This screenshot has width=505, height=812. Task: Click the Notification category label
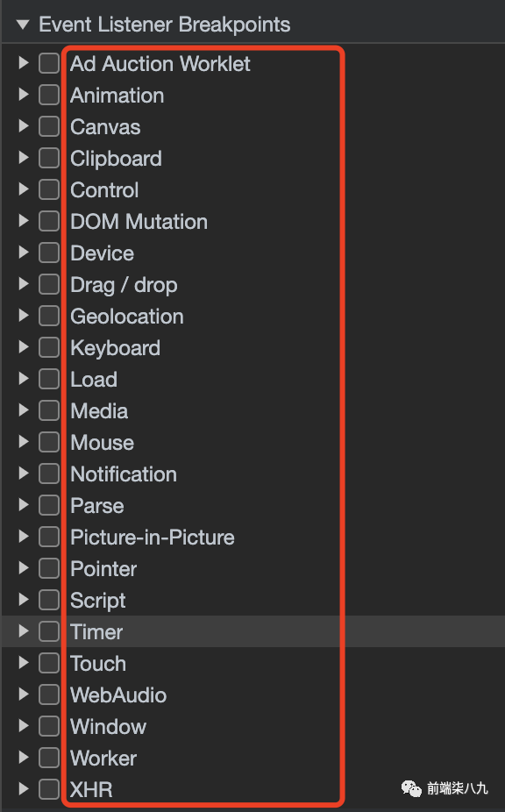coord(124,474)
